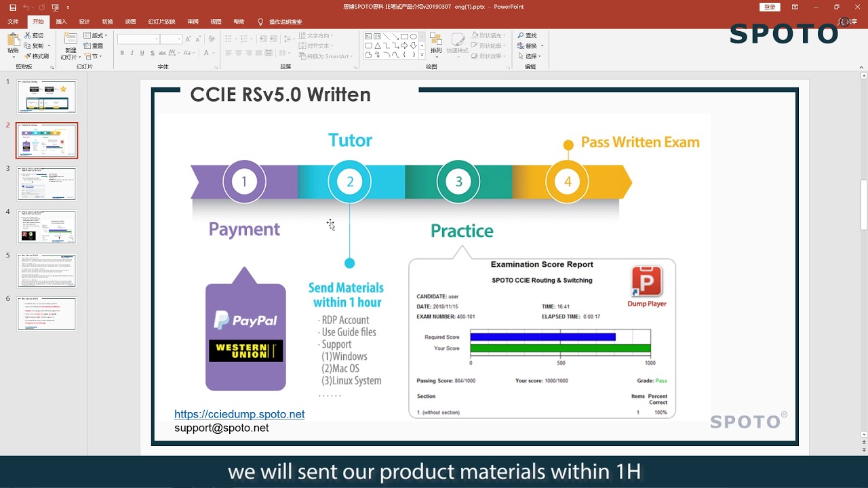The width and height of the screenshot is (868, 488).
Task: Increase font size with the larger A
Action: click(189, 39)
